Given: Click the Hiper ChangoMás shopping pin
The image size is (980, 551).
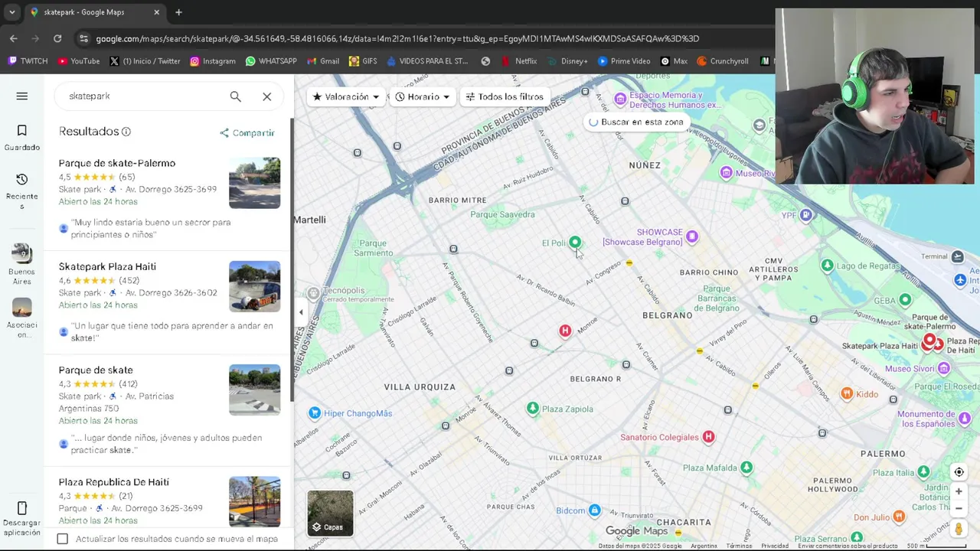Looking at the screenshot, I should 315,413.
